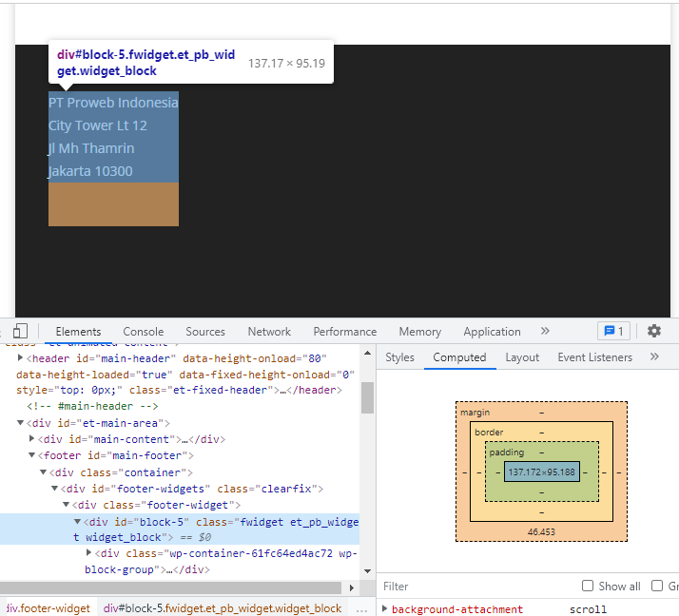Viewport: 679px width, 616px height.
Task: Click the content size 137.172×95.188 box
Action: (x=541, y=472)
